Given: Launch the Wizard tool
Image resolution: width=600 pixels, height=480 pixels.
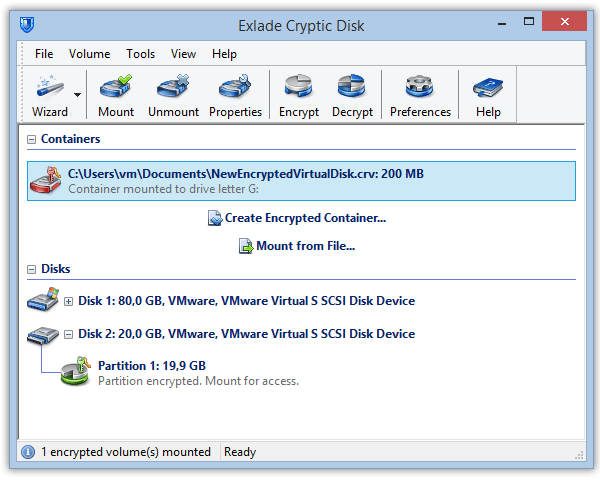Looking at the screenshot, I should pos(50,95).
